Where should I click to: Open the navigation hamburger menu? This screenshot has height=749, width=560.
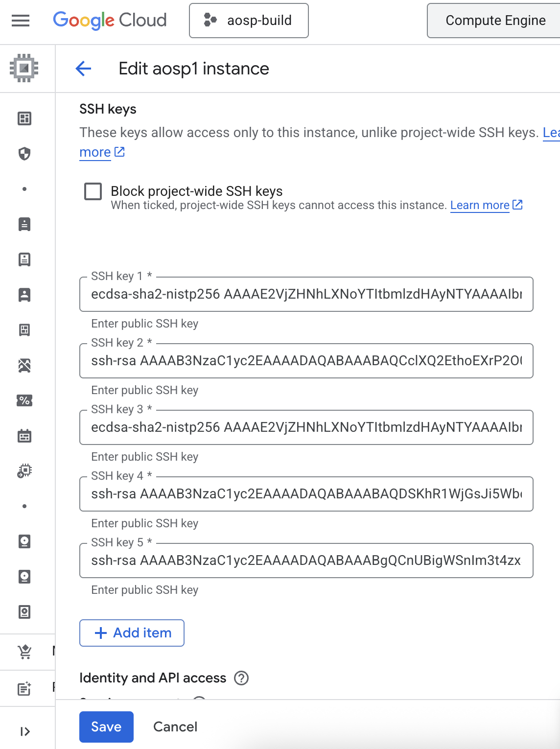pyautogui.click(x=20, y=21)
